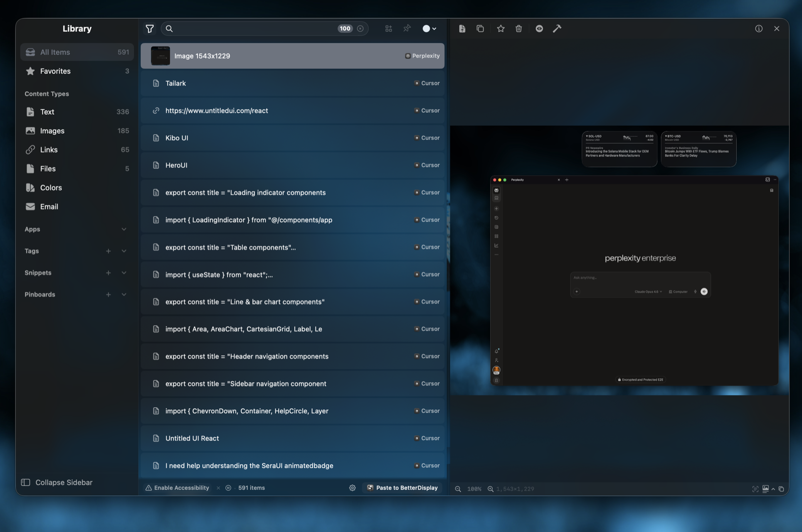This screenshot has height=532, width=802.
Task: Open editing tools via the hammer icon
Action: (x=557, y=29)
